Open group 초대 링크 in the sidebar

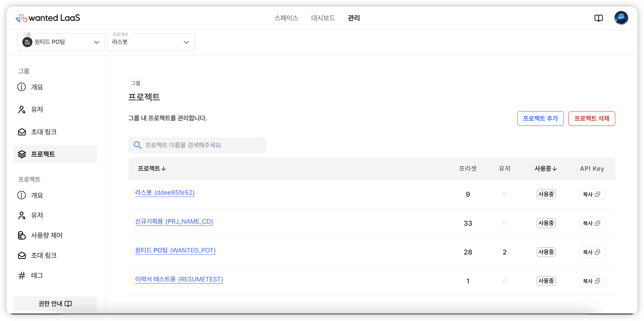tap(55, 132)
